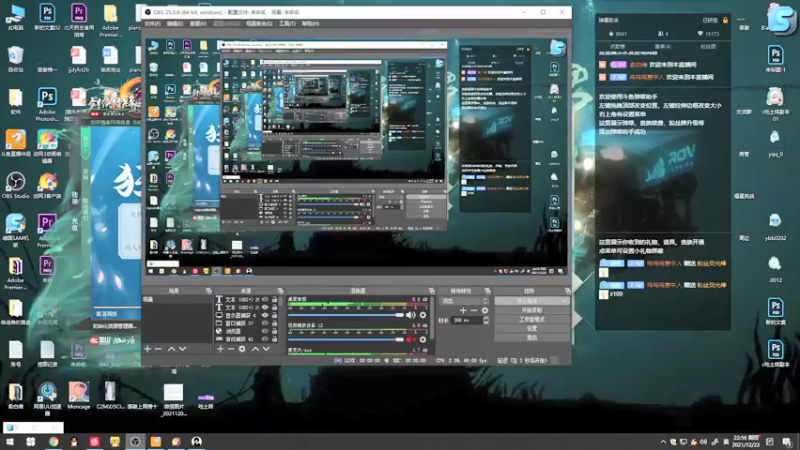
Task: Toggle lock on first 文本 source
Action: click(274, 299)
